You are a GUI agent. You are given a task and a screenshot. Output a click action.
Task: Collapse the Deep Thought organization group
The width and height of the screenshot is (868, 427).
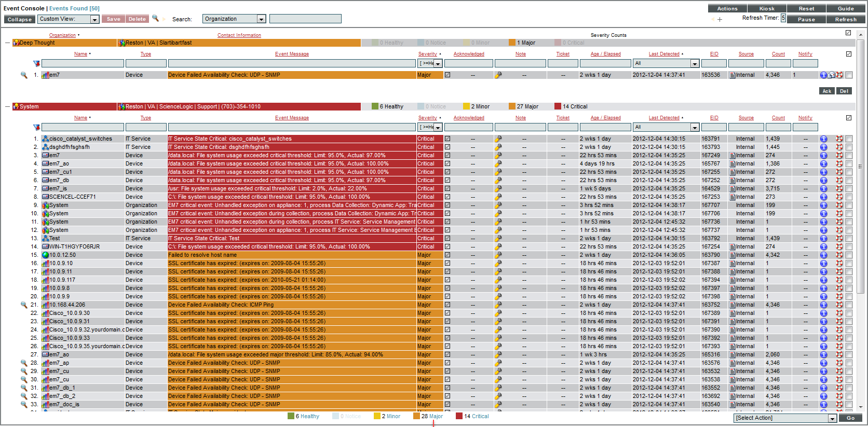[x=7, y=43]
